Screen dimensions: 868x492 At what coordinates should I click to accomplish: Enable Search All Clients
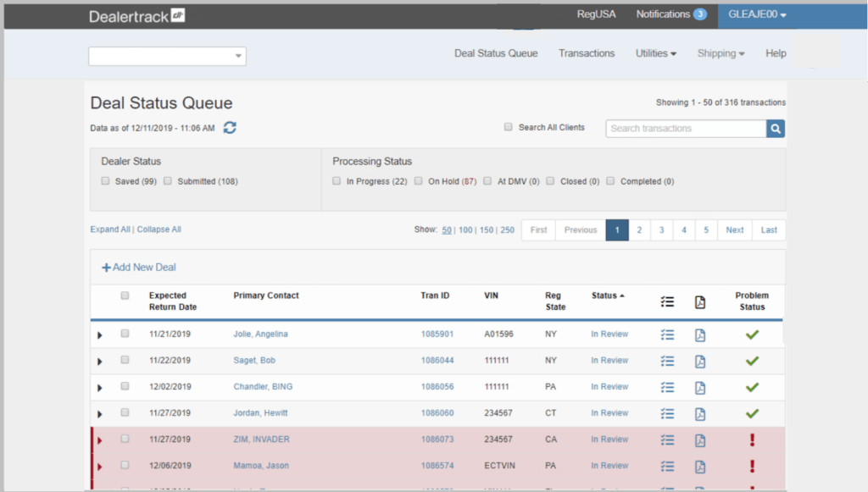[x=508, y=127]
